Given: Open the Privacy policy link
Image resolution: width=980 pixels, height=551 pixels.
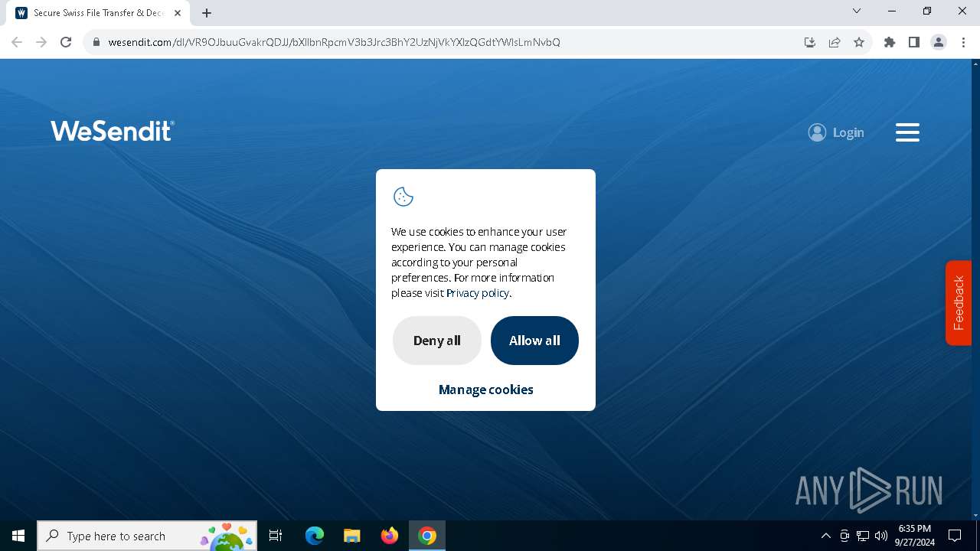Looking at the screenshot, I should [478, 293].
